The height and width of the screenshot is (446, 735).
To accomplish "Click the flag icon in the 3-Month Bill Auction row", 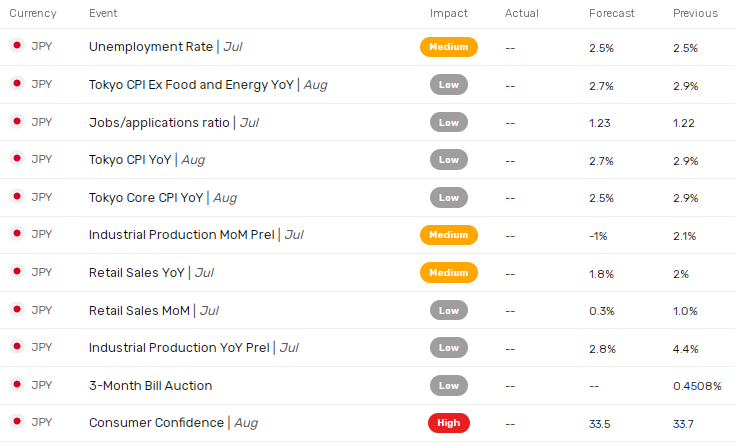I will click(16, 385).
